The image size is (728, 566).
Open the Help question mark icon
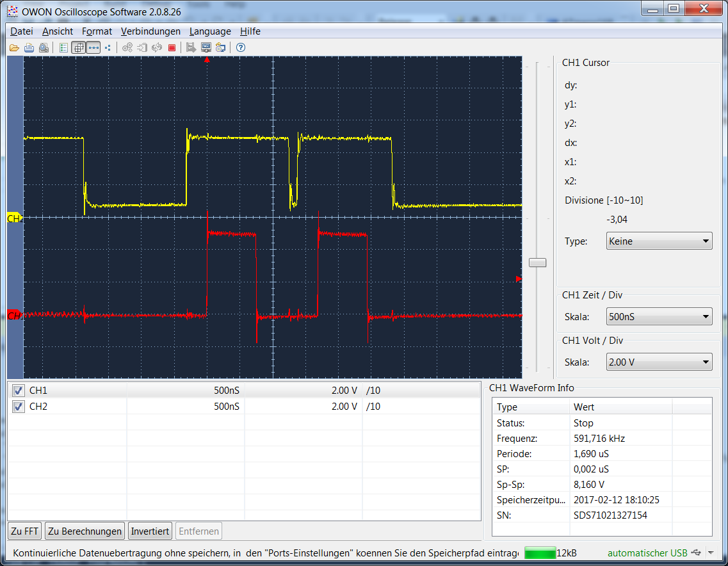pos(241,48)
